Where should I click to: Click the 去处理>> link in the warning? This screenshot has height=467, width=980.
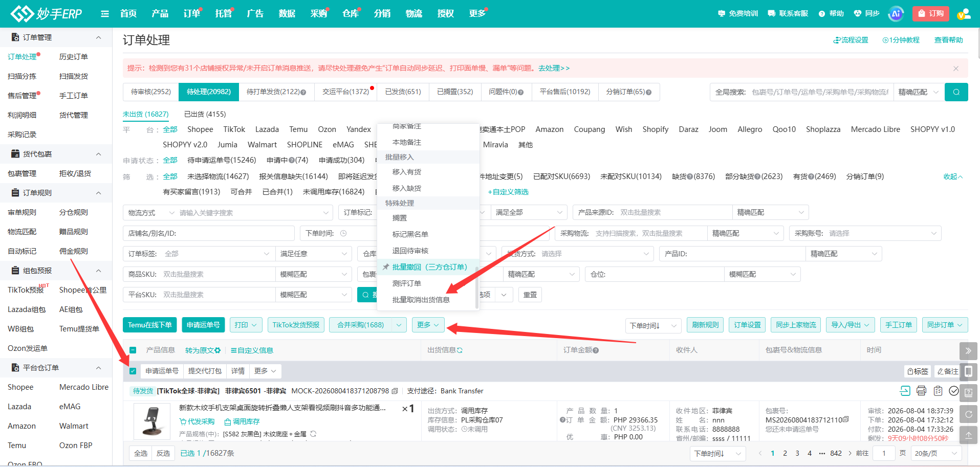coord(554,68)
